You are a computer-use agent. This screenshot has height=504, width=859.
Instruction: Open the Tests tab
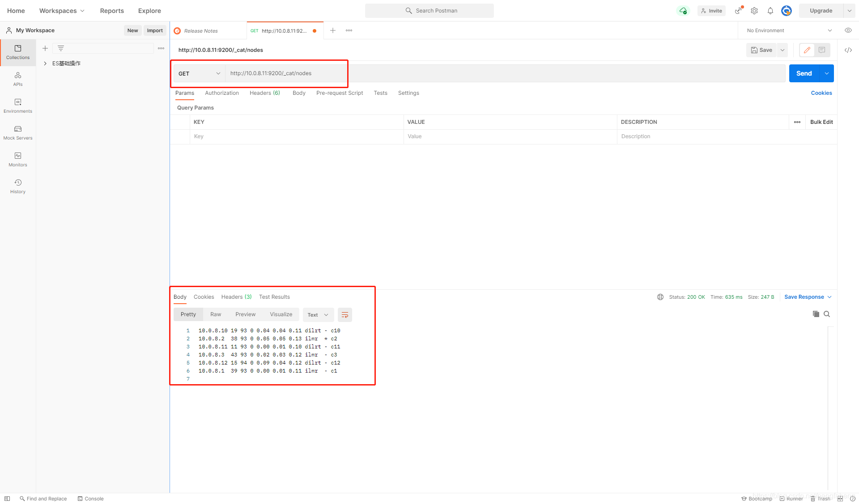(x=381, y=93)
